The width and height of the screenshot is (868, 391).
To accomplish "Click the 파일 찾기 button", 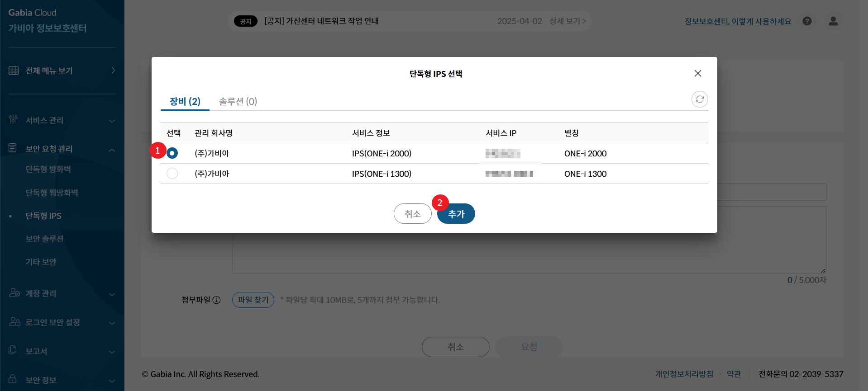I will tap(253, 300).
